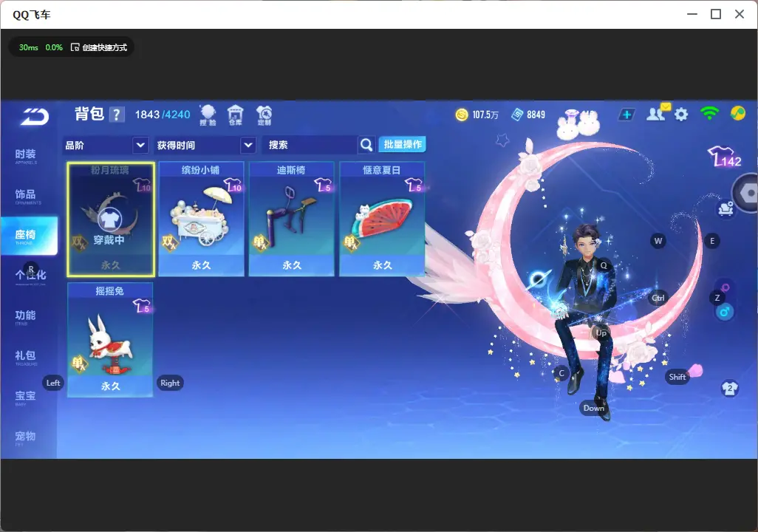Click the E key overlay button
The height and width of the screenshot is (532, 758).
click(712, 241)
